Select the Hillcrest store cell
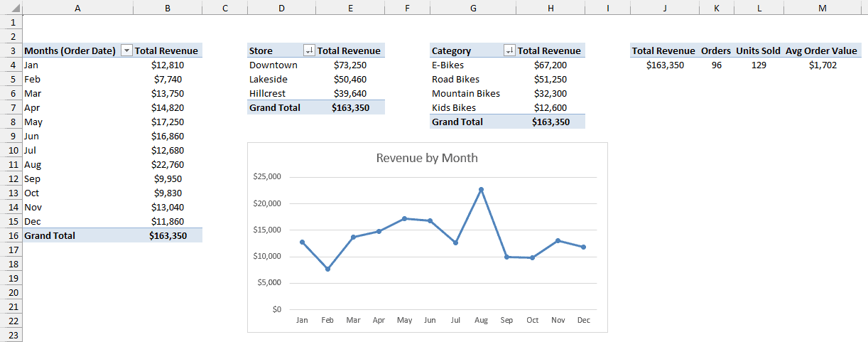 click(x=281, y=93)
